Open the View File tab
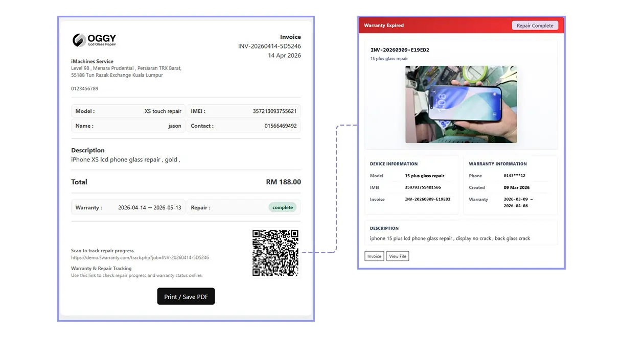The width and height of the screenshot is (644, 337). (x=398, y=256)
